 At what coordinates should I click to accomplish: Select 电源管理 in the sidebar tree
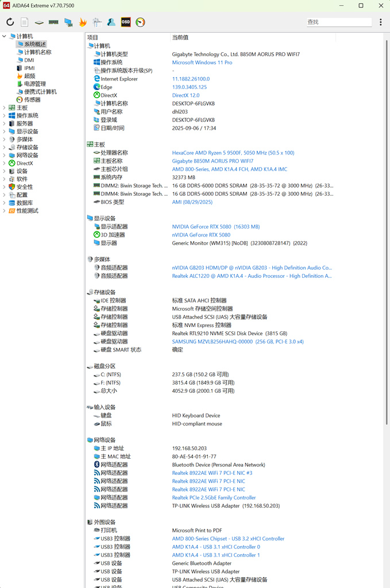pyautogui.click(x=32, y=84)
